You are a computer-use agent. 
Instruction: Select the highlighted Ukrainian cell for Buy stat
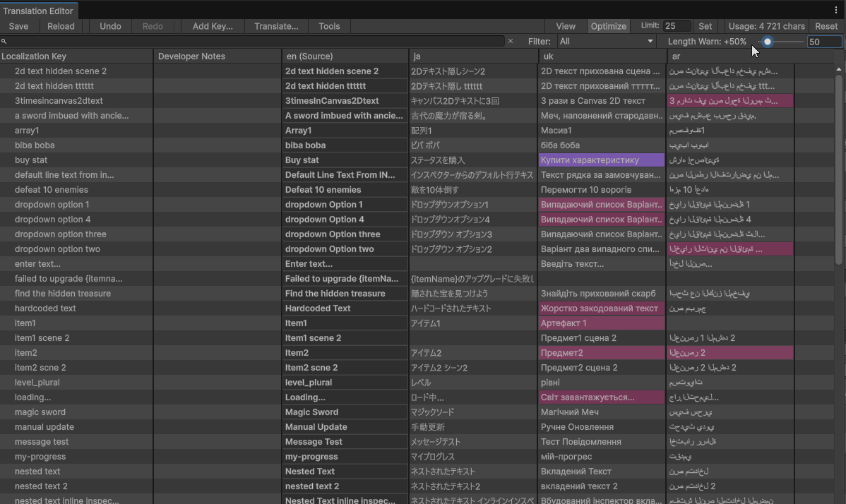click(x=602, y=160)
